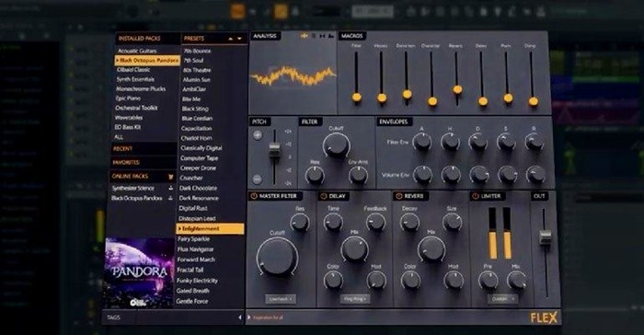Click the Presets header

tap(194, 39)
